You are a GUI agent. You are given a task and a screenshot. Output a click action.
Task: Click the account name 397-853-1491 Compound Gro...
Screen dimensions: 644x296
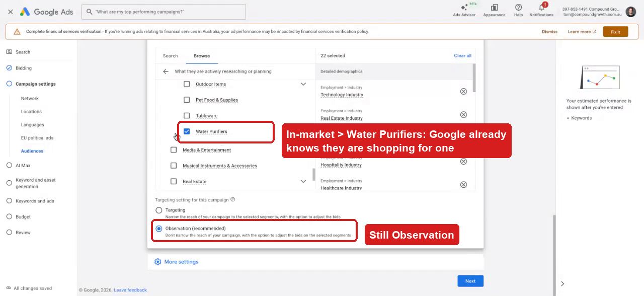pos(591,9)
